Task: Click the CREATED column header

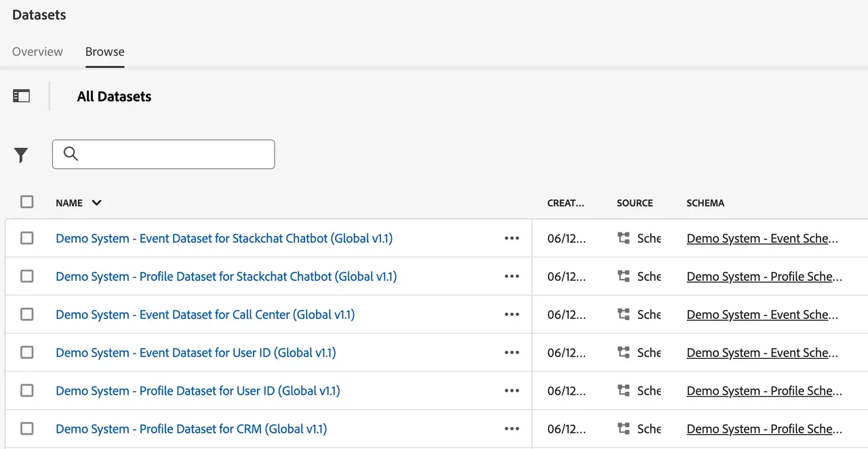Action: (x=566, y=203)
